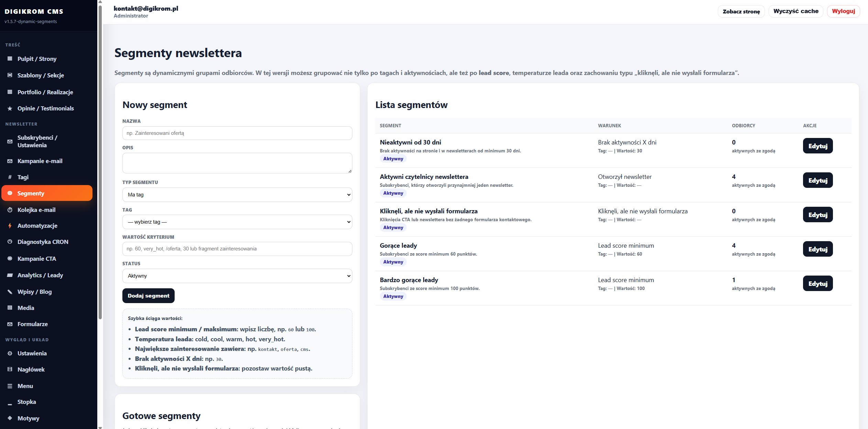
Task: Click the Portfolio / Realizacje icon
Action: [10, 92]
